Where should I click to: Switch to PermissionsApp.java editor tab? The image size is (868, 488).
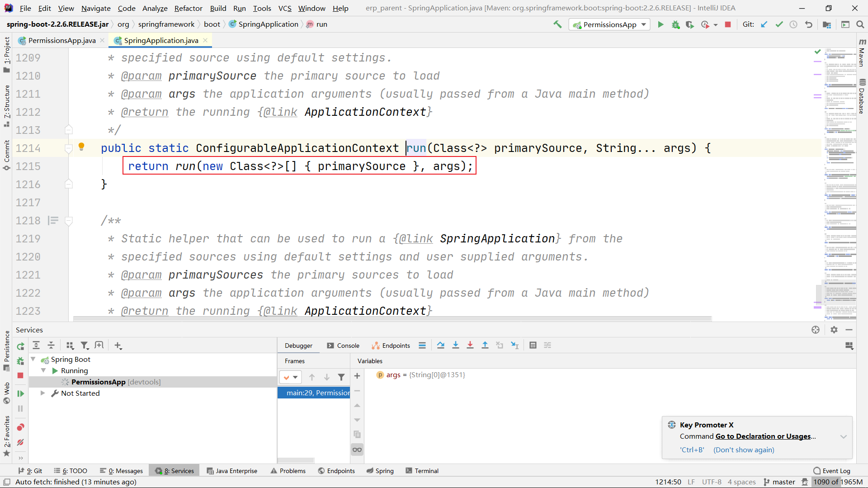tap(62, 40)
